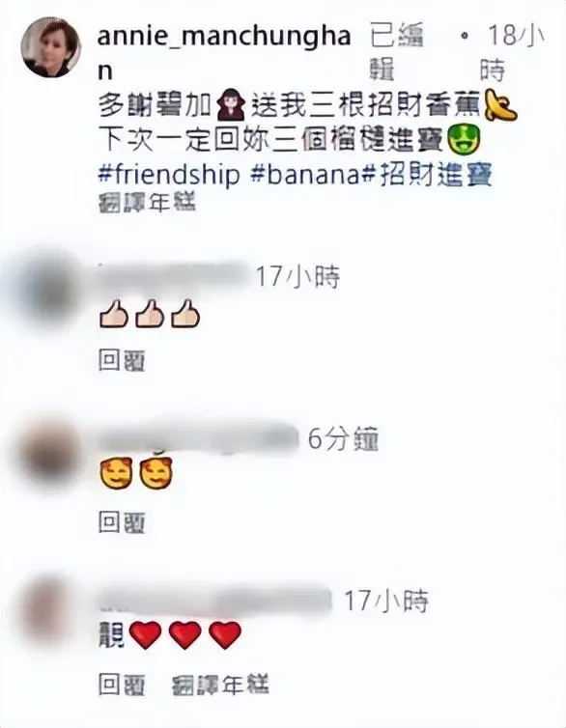Viewport: 566px width, 728px height.
Task: Click the annie_manchunghan username
Action: [x=224, y=51]
